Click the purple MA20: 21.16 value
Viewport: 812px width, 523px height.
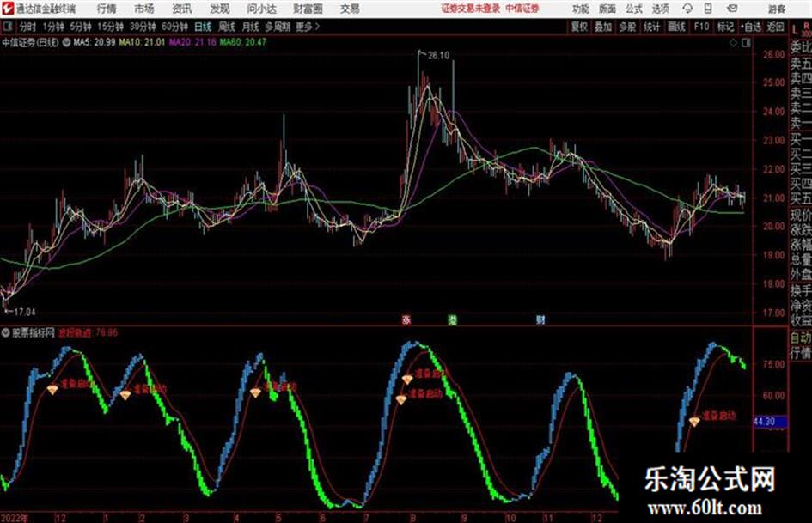coord(192,42)
